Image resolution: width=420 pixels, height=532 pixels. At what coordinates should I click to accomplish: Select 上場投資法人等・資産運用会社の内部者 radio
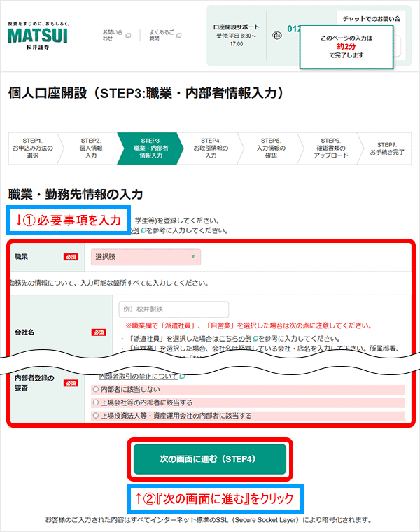(96, 416)
